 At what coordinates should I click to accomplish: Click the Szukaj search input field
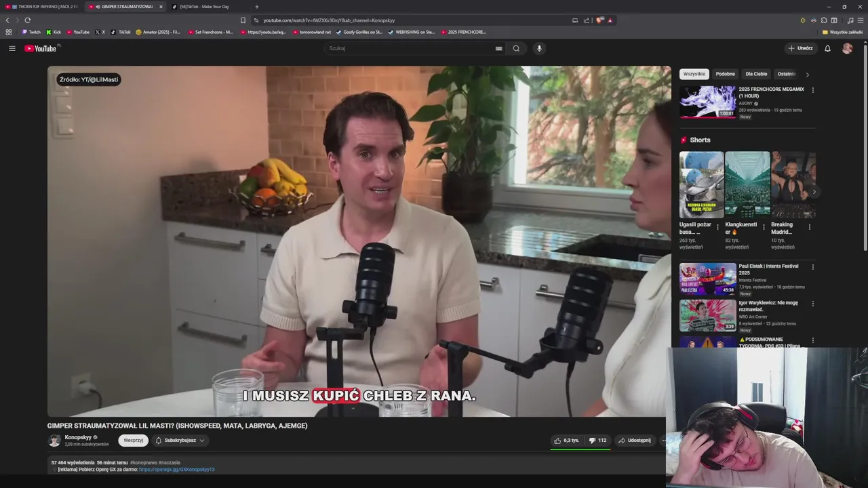pyautogui.click(x=410, y=48)
